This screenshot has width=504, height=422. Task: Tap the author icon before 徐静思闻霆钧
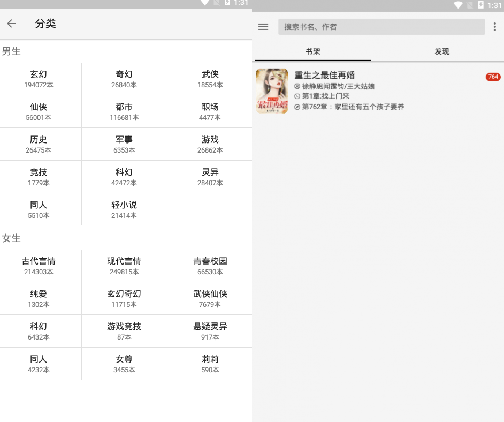[296, 86]
